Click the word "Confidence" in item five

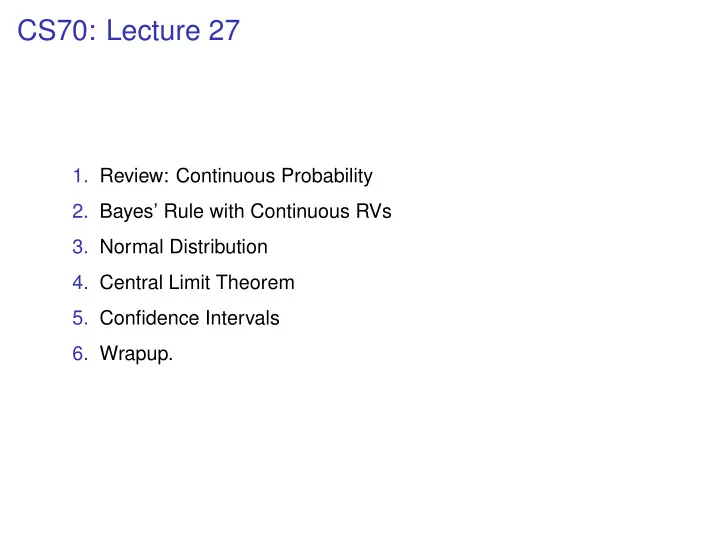point(149,318)
